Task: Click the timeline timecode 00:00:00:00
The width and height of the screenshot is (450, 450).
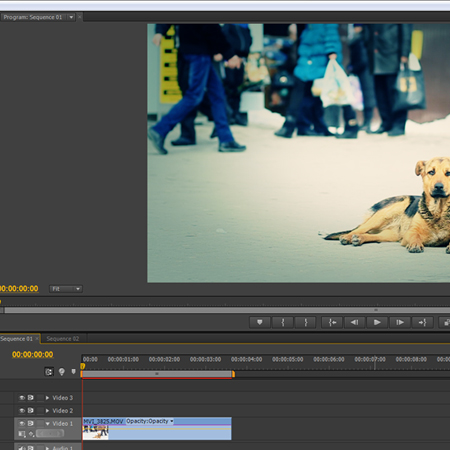Action: (33, 354)
